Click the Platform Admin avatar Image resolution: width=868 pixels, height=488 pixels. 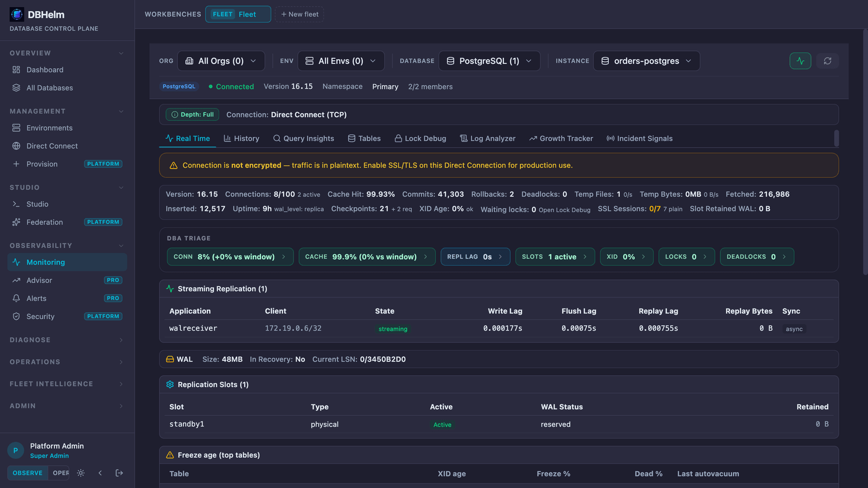pos(15,451)
